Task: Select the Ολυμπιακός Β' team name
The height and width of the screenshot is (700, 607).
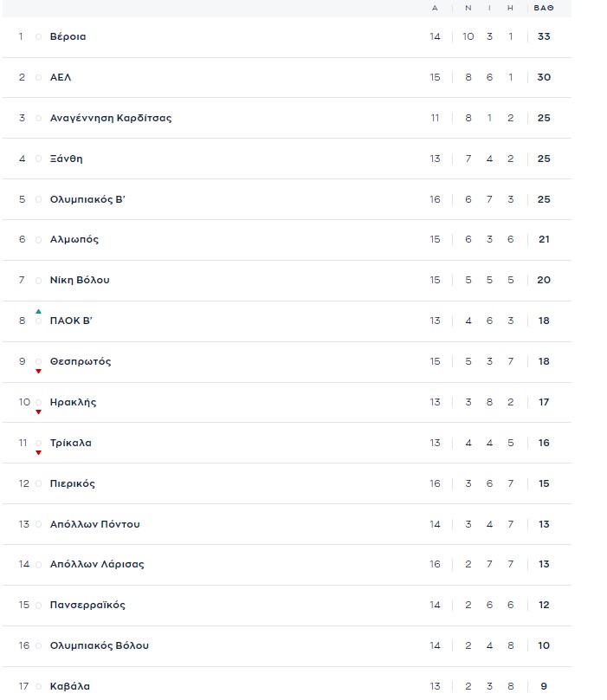Action: coord(88,199)
